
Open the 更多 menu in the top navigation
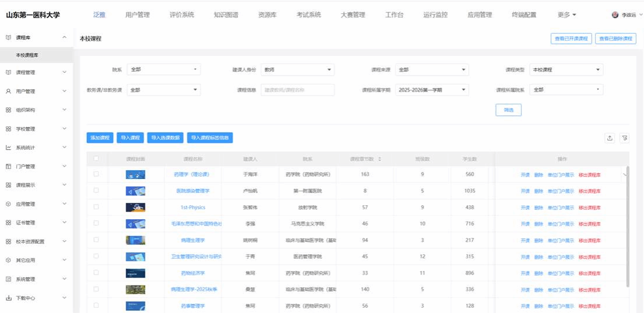click(566, 15)
